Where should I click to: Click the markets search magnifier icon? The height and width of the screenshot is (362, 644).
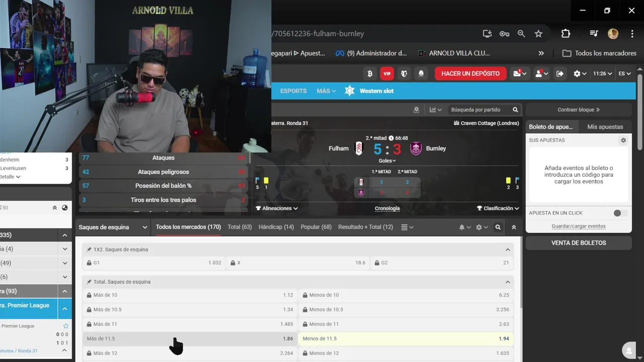click(498, 227)
